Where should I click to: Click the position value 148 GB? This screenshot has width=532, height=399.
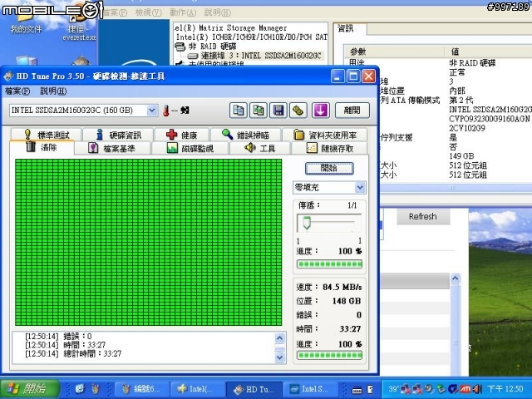pyautogui.click(x=347, y=301)
